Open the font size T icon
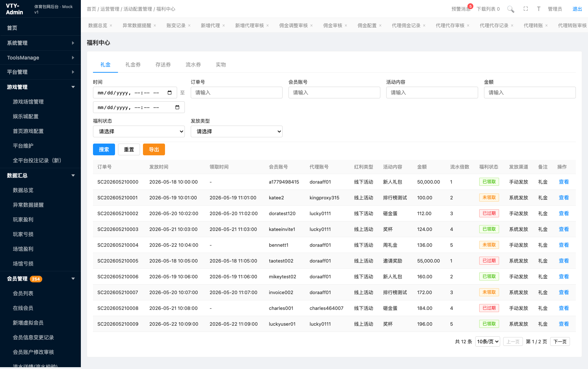Viewport: 588px width, 369px height. coord(538,9)
